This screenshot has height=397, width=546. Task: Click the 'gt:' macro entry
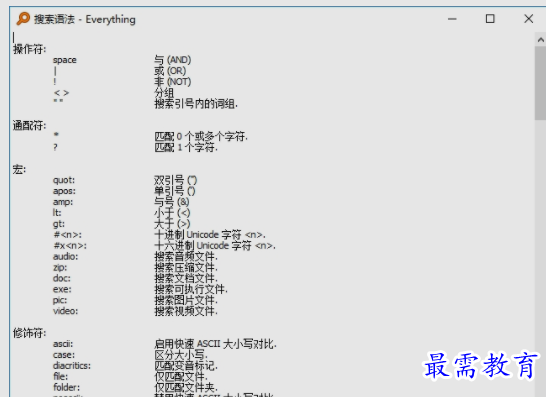pyautogui.click(x=58, y=224)
